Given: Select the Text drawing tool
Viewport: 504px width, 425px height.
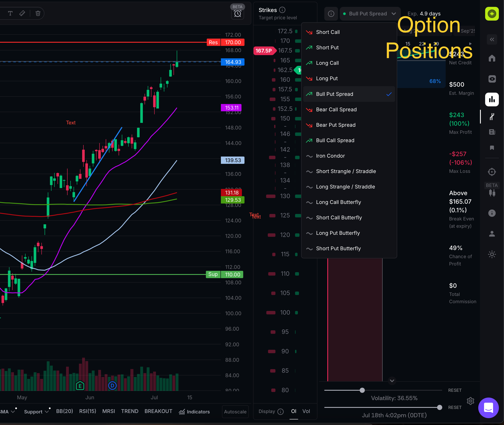Looking at the screenshot, I should click(10, 13).
